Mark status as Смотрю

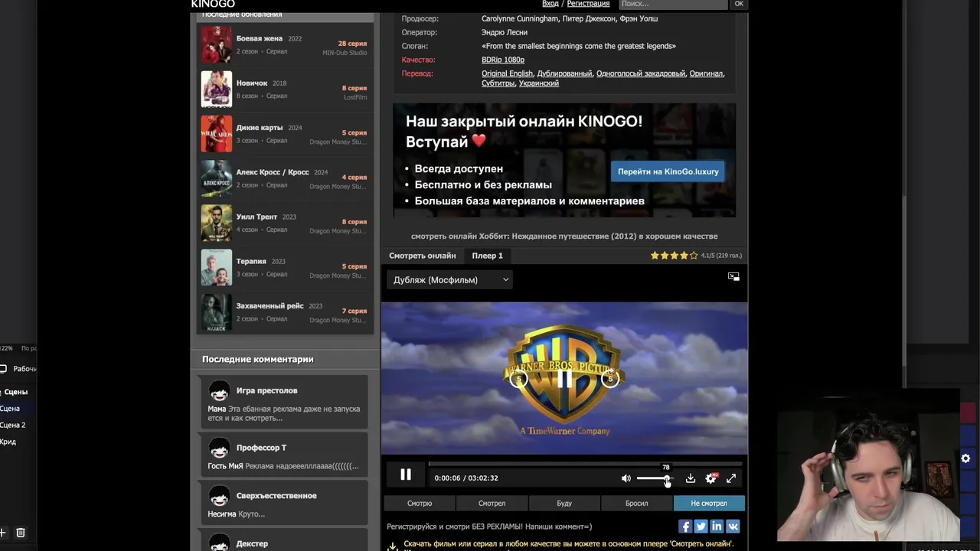click(x=420, y=504)
